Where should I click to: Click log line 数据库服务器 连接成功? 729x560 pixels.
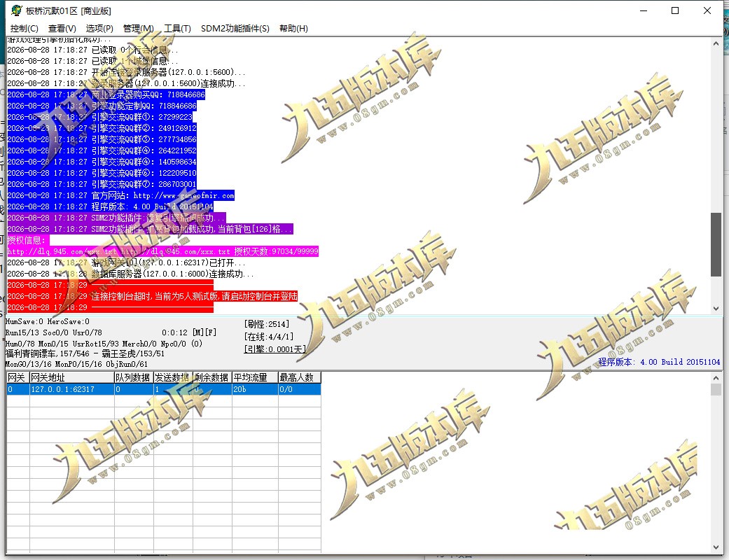[130, 274]
